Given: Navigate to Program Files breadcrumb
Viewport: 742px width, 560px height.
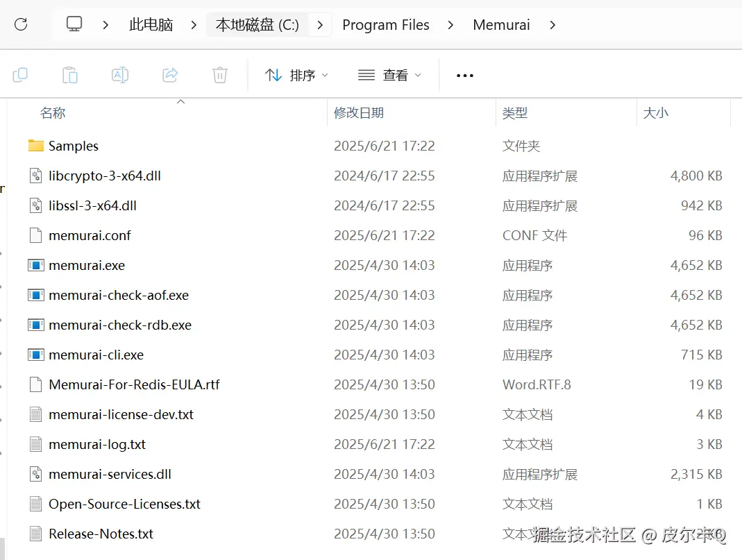Looking at the screenshot, I should click(386, 24).
